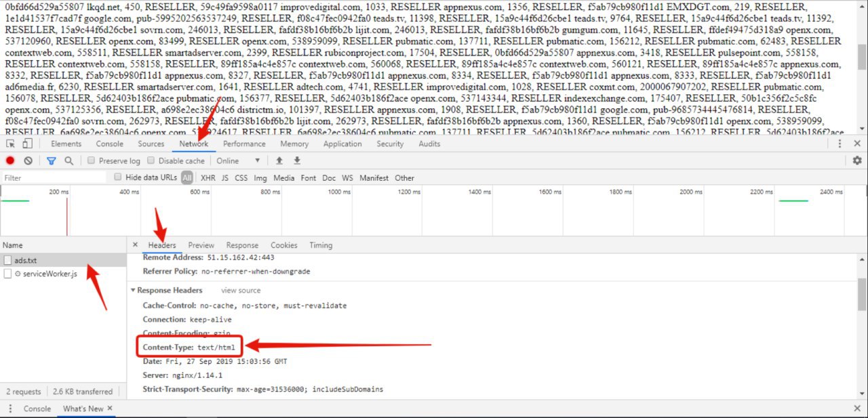Export HAR file with download arrow
The image size is (868, 418).
coord(296,161)
